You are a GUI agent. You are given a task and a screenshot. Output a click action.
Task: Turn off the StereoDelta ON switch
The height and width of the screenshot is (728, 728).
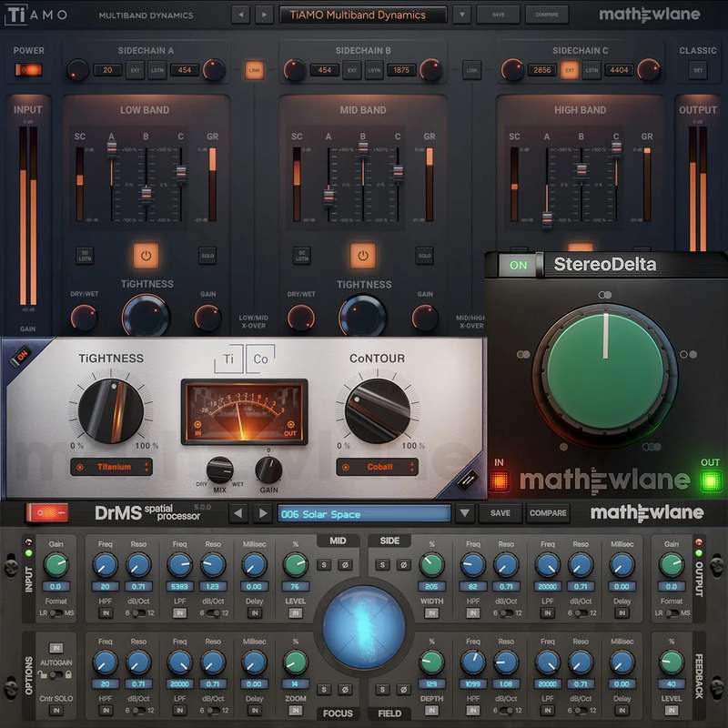click(518, 265)
